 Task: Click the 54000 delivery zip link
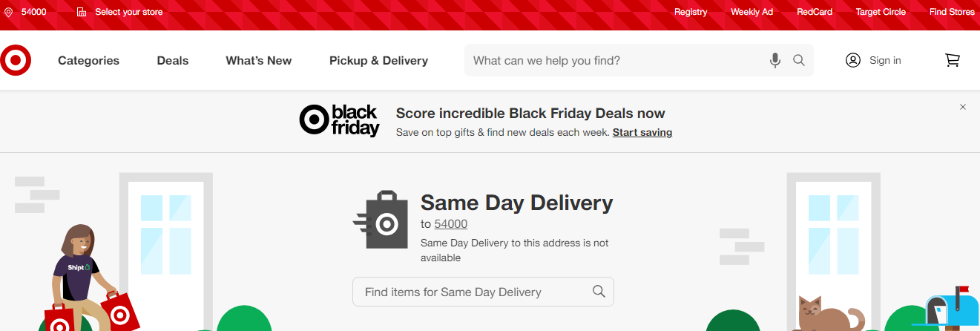coord(450,224)
